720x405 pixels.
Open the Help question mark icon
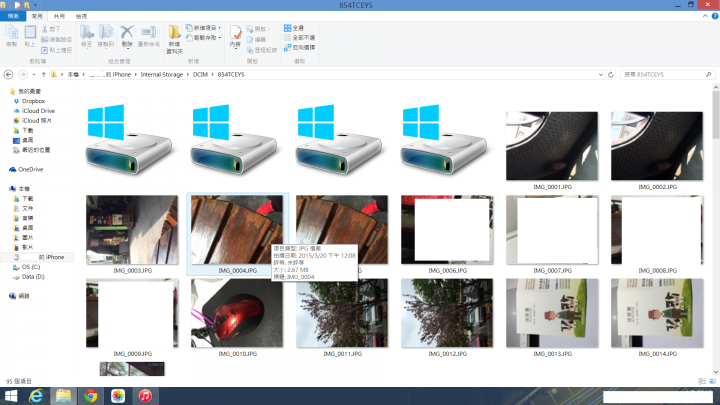715,16
